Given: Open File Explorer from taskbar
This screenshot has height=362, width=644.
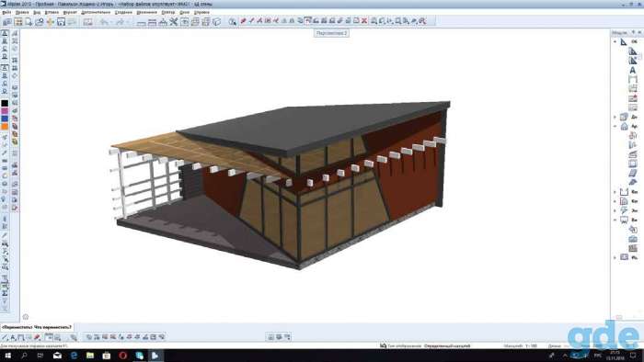Looking at the screenshot, I should point(90,356).
